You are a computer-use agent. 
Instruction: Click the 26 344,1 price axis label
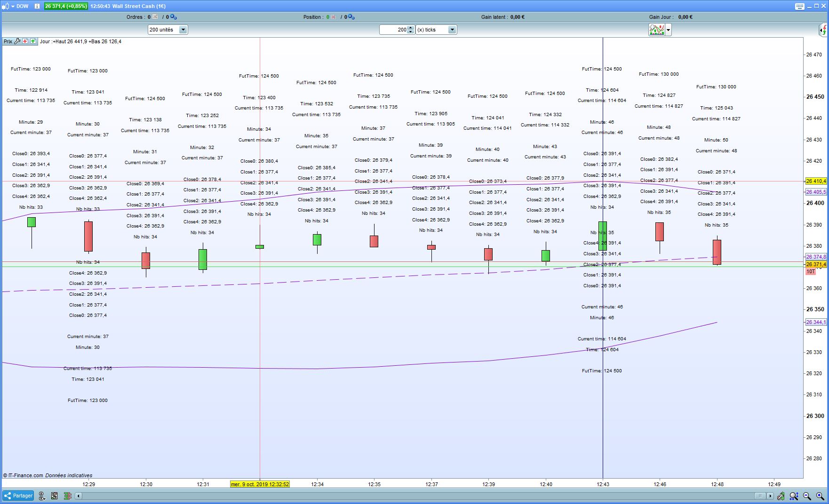tap(816, 322)
